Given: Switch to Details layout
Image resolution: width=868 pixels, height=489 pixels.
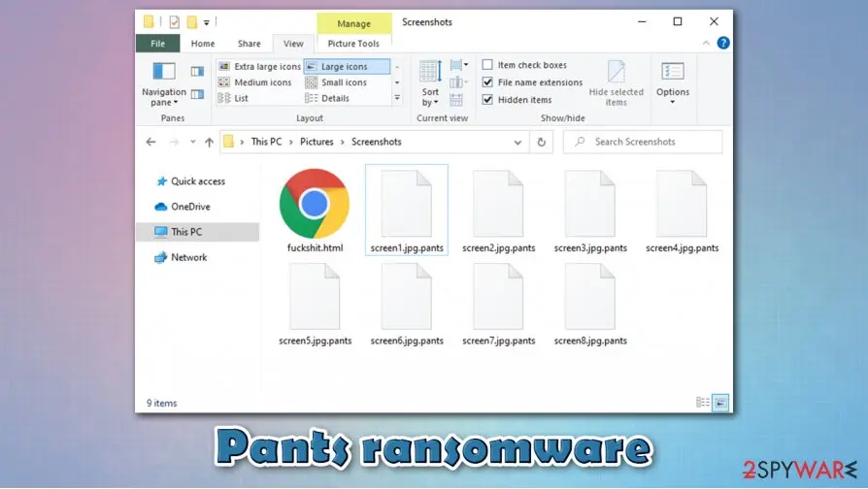Looking at the screenshot, I should click(327, 98).
